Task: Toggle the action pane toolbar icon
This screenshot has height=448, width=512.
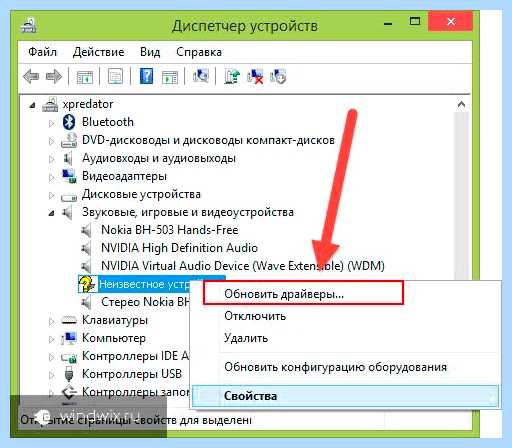Action: coord(170,77)
